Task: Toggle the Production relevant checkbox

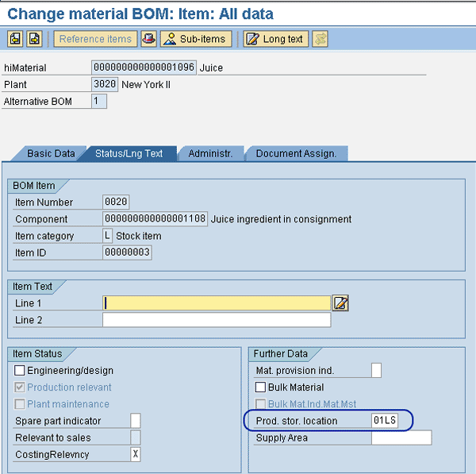Action: tap(20, 387)
